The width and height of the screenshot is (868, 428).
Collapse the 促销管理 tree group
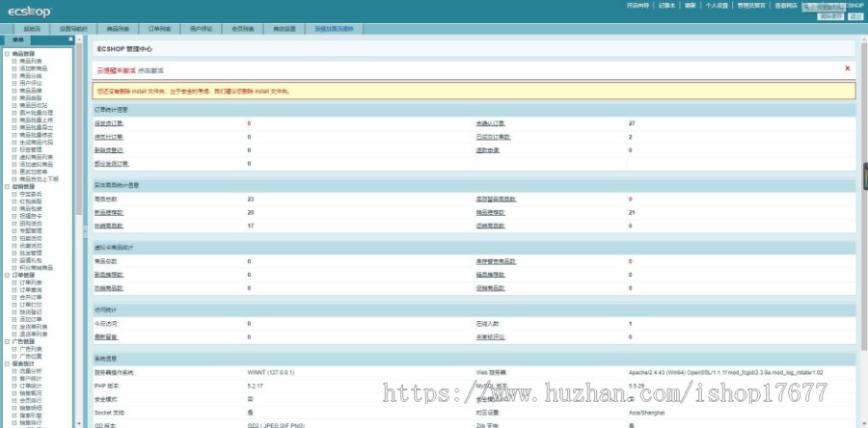click(7, 186)
